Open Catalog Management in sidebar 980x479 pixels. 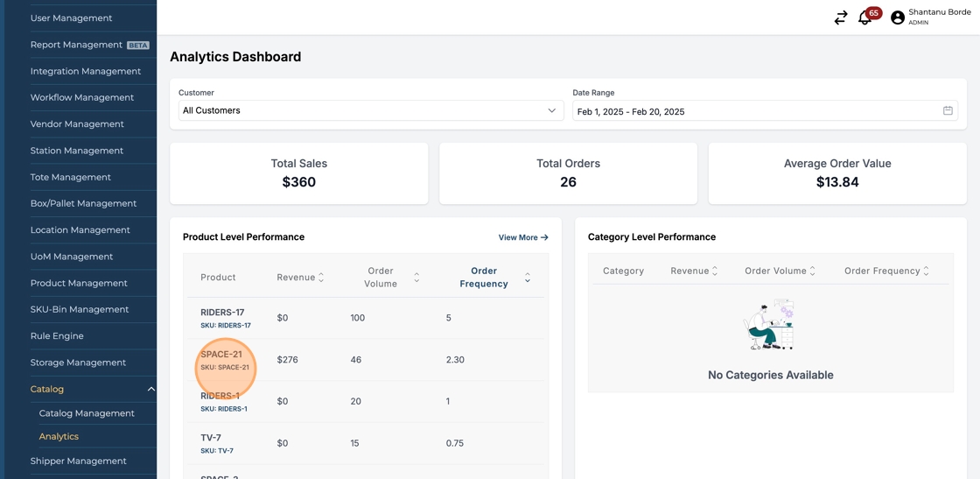tap(87, 413)
